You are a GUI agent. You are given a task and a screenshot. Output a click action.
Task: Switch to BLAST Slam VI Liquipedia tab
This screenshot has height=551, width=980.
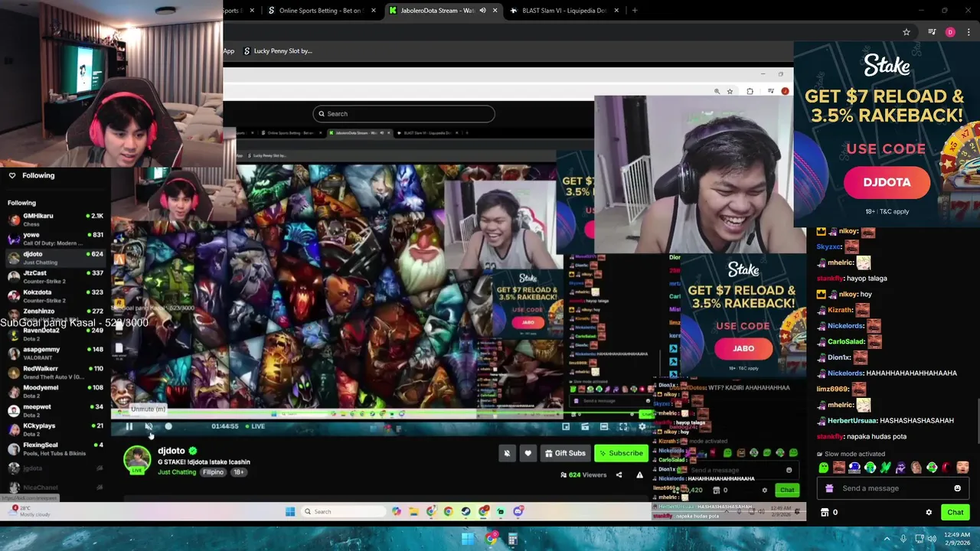[x=563, y=11]
